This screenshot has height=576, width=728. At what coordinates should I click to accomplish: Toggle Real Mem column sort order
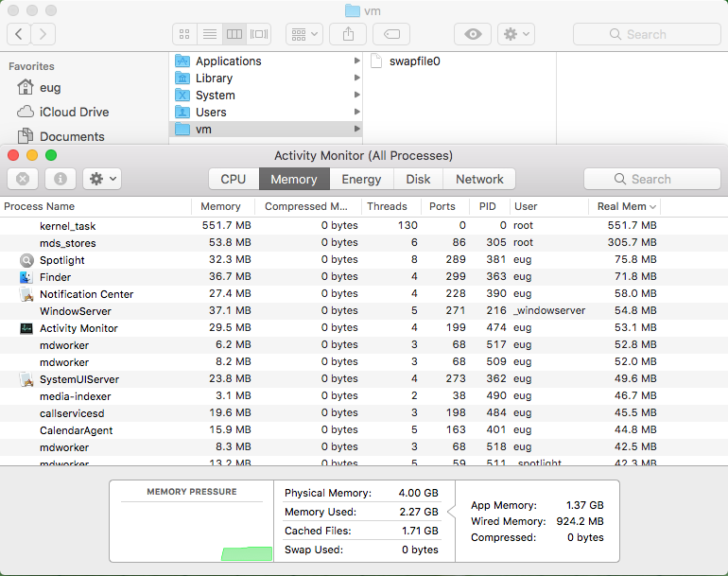click(624, 206)
